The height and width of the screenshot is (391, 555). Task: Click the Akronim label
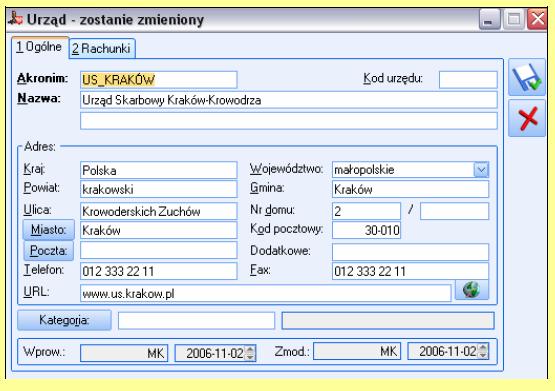click(42, 78)
